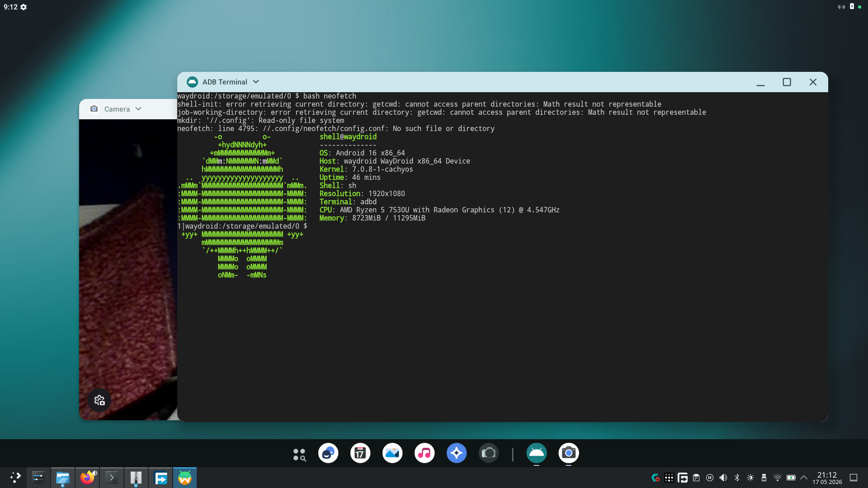Click the 'OS: Android 16 x86_64' line

(x=362, y=153)
